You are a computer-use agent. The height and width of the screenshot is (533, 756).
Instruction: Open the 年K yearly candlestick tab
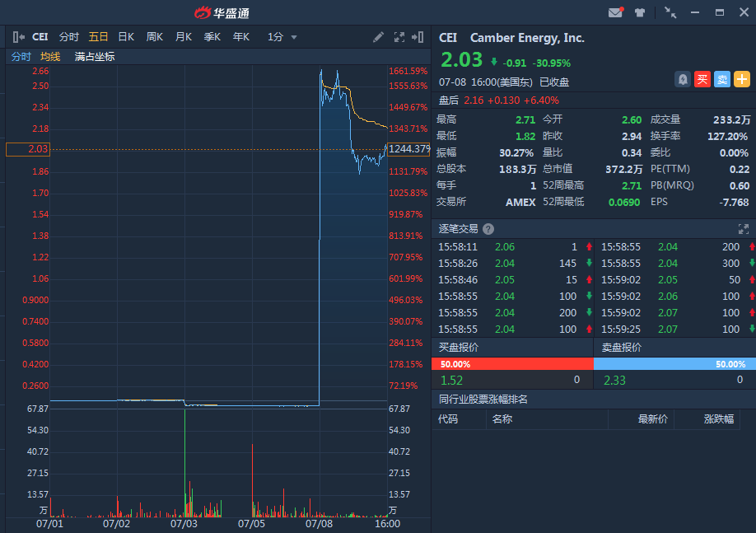pos(241,37)
